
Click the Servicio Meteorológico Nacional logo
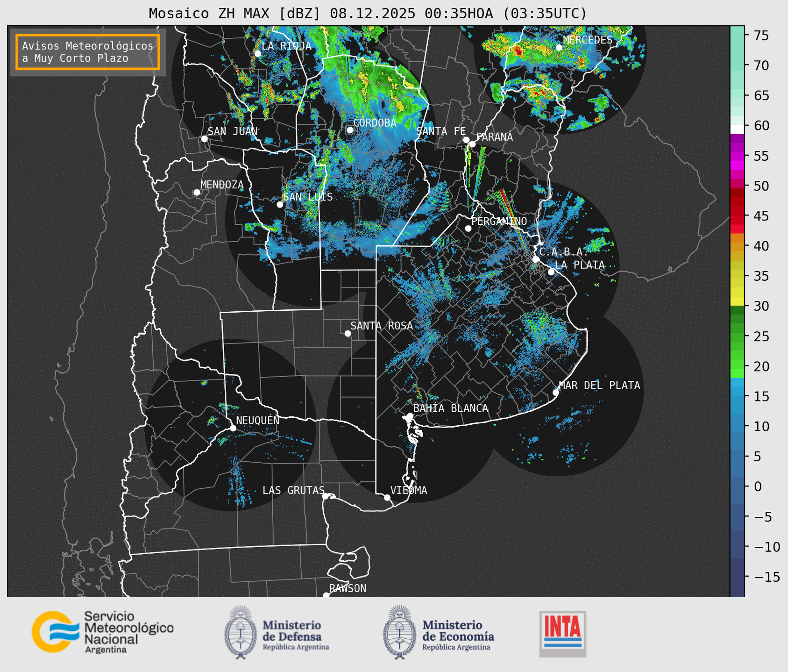[103, 632]
